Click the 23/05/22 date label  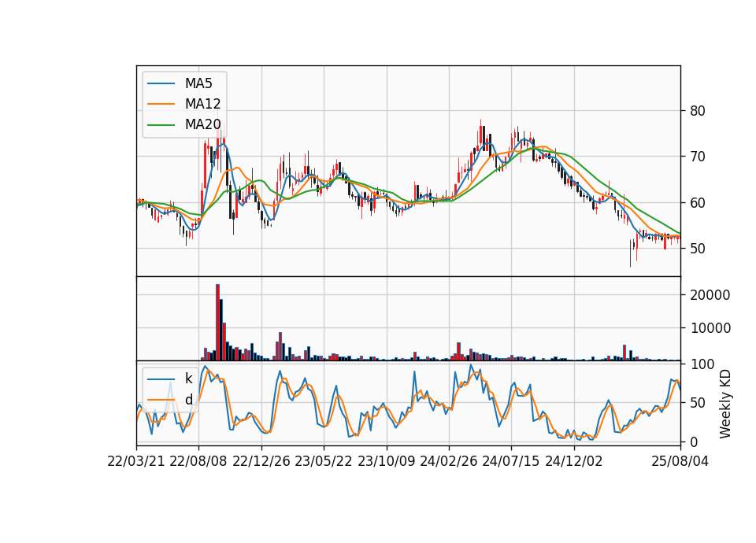click(324, 461)
